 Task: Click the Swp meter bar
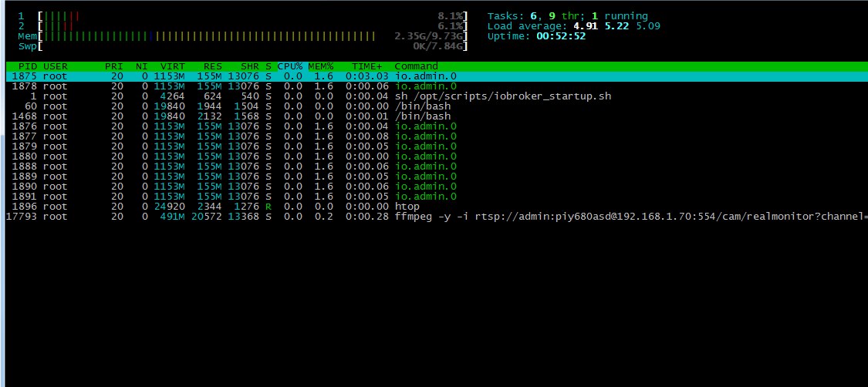252,46
